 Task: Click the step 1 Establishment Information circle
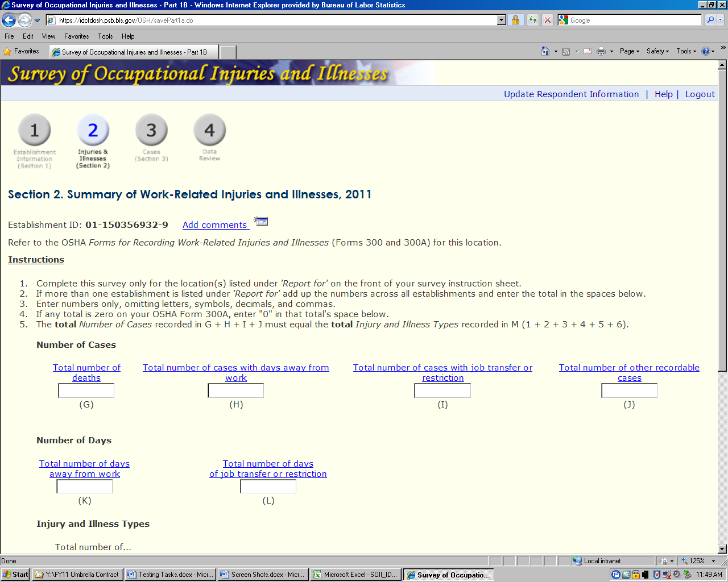pos(35,130)
